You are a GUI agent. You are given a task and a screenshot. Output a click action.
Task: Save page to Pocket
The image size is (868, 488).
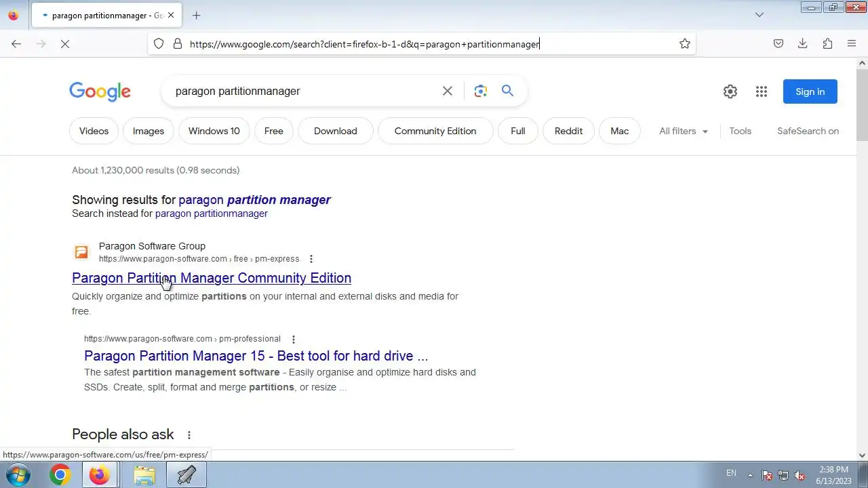[778, 43]
